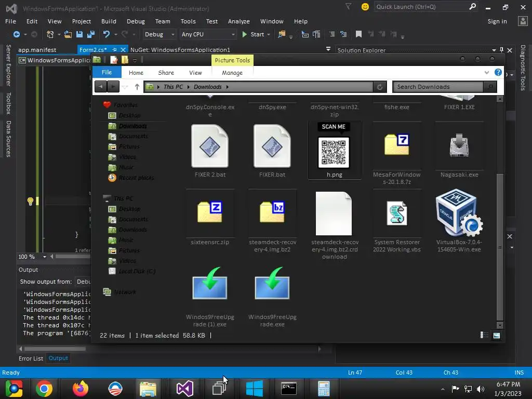Click the Quick Launch search magnifier
This screenshot has height=399, width=532.
click(x=472, y=6)
